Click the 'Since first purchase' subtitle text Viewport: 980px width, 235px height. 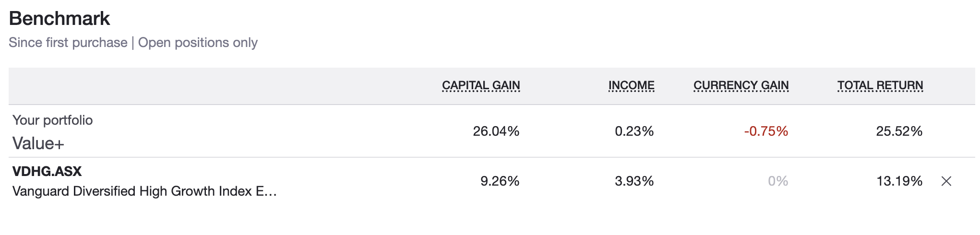click(x=68, y=43)
